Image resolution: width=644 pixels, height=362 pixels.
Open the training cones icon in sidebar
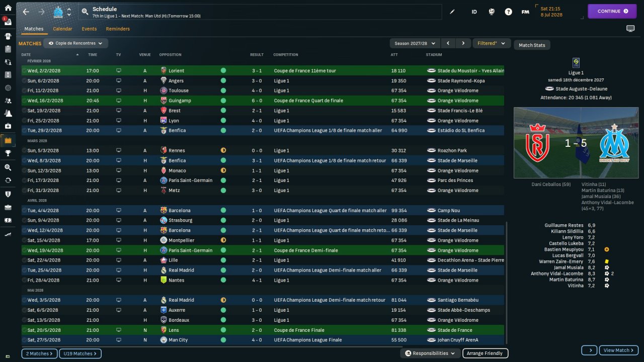(8, 113)
